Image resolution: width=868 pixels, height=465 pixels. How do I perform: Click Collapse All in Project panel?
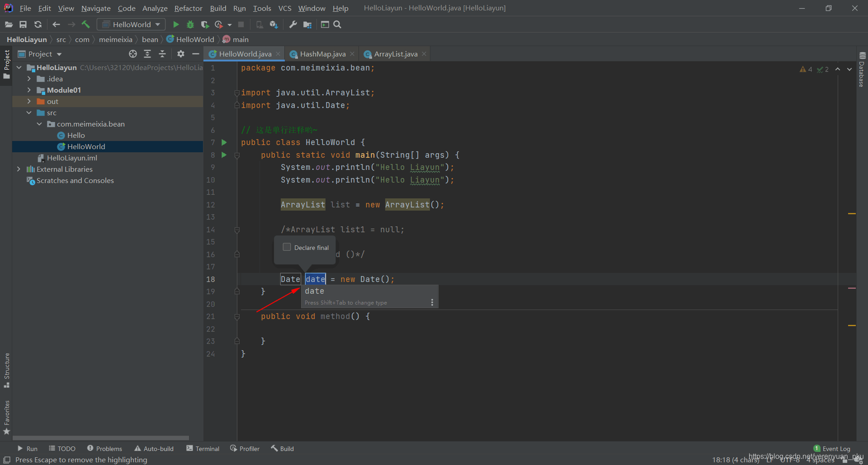tap(162, 54)
